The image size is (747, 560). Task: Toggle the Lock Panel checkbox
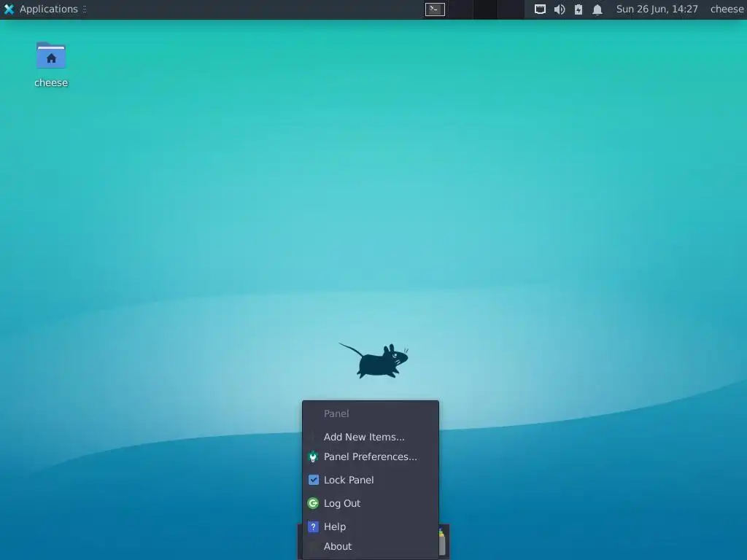click(314, 480)
